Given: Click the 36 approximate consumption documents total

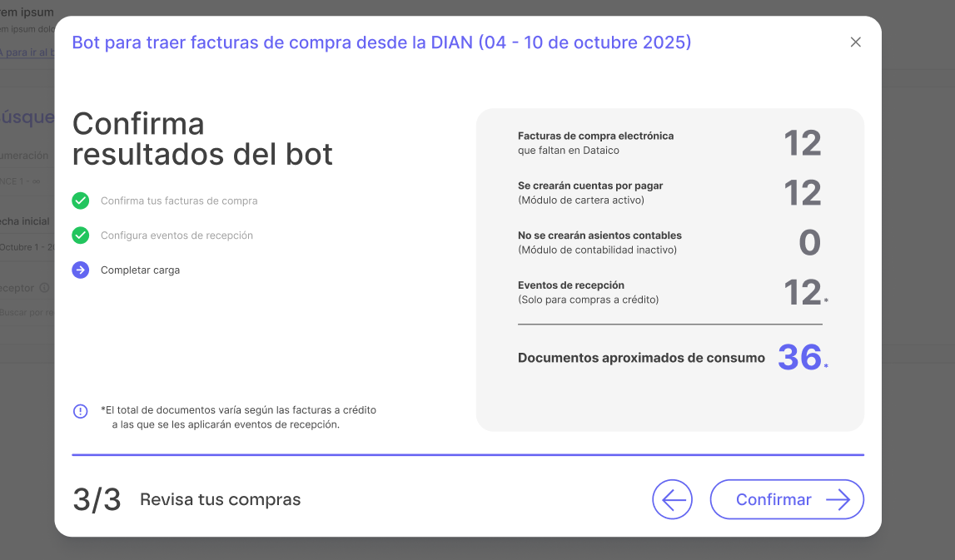Looking at the screenshot, I should [x=799, y=358].
